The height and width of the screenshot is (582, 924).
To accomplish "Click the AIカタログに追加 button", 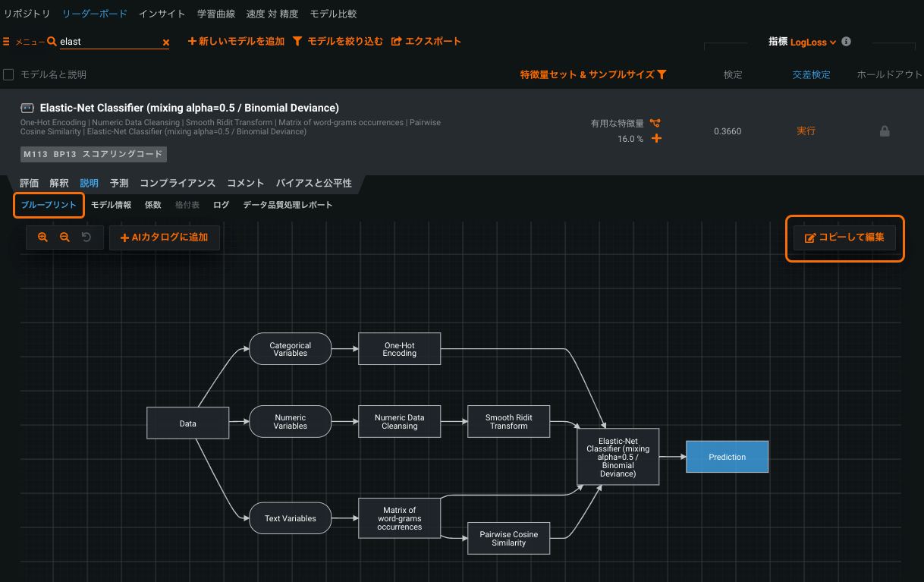I will [164, 238].
